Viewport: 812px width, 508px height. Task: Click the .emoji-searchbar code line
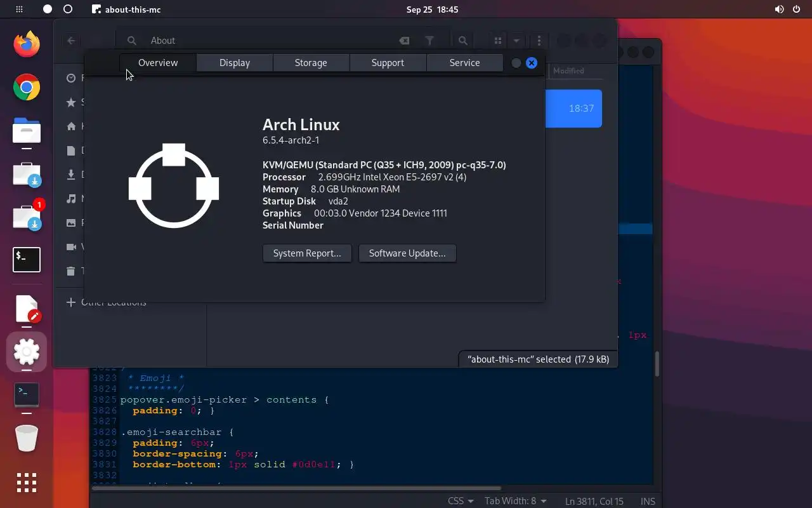[x=177, y=432]
